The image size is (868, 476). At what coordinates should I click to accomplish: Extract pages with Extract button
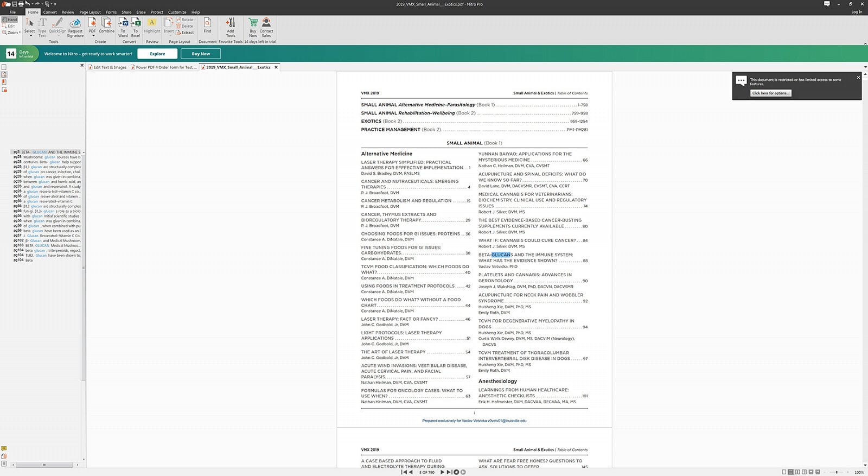coord(185,33)
